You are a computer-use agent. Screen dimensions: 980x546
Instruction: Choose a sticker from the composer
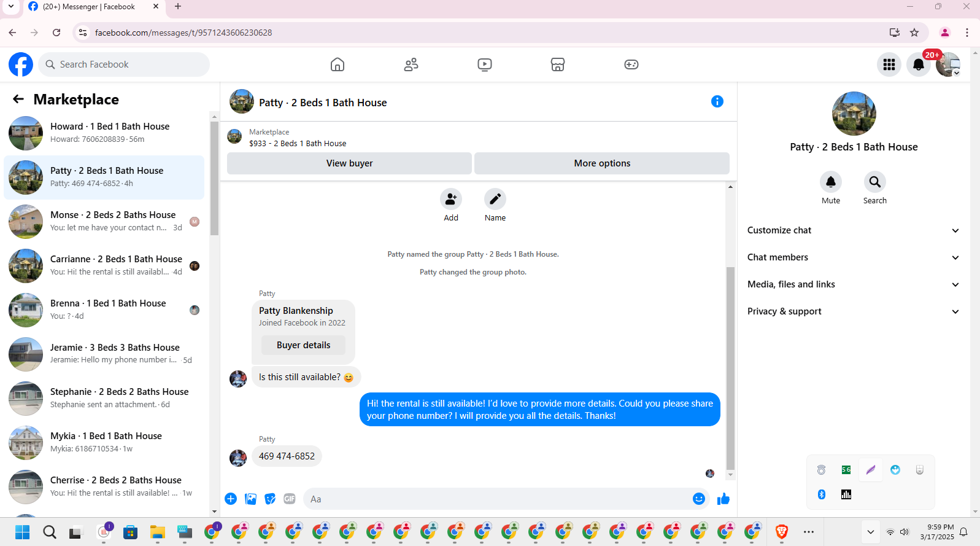pos(270,499)
